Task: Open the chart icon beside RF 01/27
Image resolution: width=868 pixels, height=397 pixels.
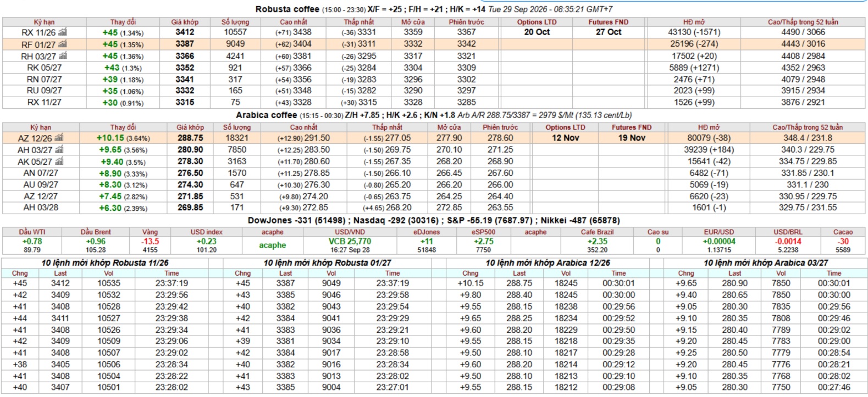Action: click(x=63, y=44)
